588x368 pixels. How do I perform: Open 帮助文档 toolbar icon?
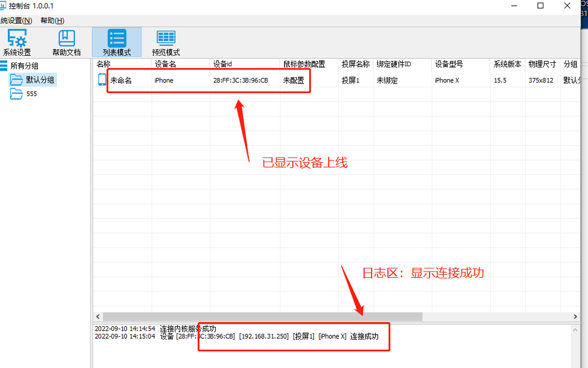point(66,42)
